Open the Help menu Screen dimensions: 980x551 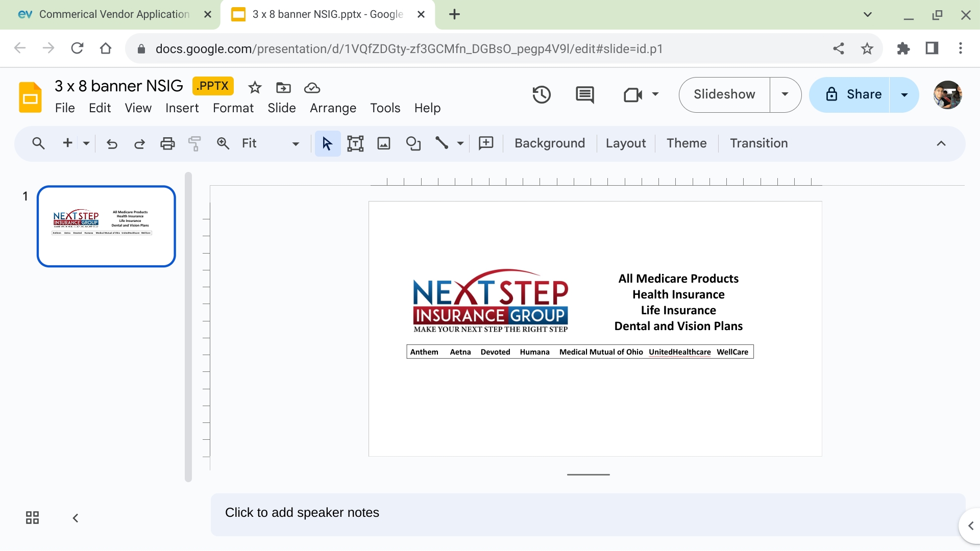[427, 108]
